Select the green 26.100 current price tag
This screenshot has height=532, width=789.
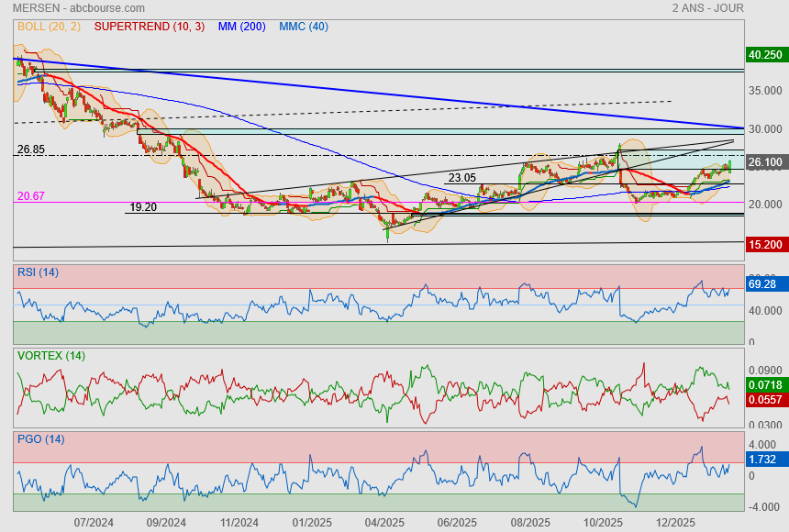point(765,162)
